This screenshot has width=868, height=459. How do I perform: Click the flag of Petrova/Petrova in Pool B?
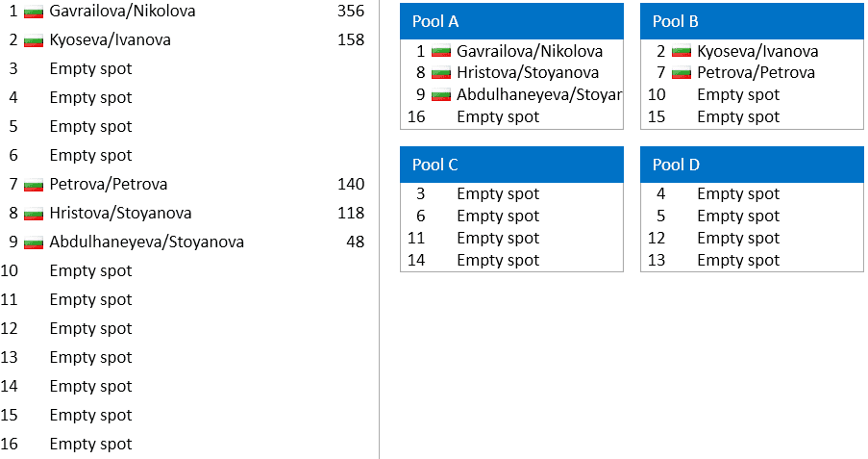point(682,73)
